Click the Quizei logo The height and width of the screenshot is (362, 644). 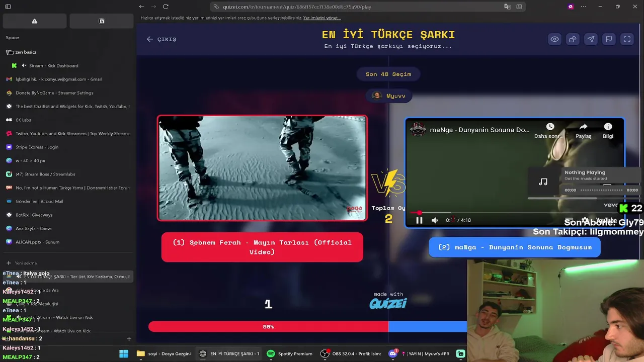pos(388,304)
